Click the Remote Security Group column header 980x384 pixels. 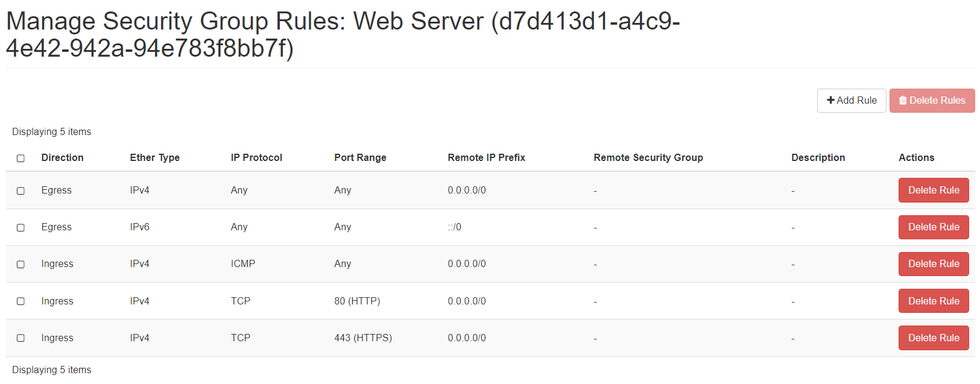coord(648,157)
